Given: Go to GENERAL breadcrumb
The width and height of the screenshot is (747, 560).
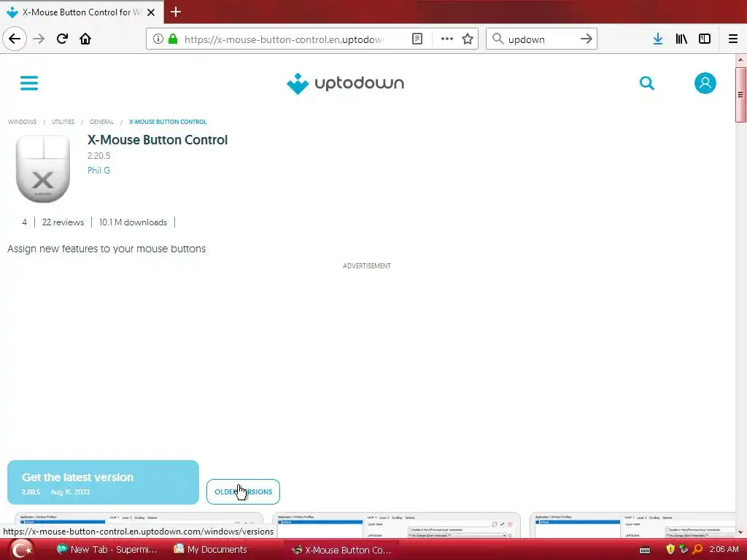Looking at the screenshot, I should (x=101, y=122).
